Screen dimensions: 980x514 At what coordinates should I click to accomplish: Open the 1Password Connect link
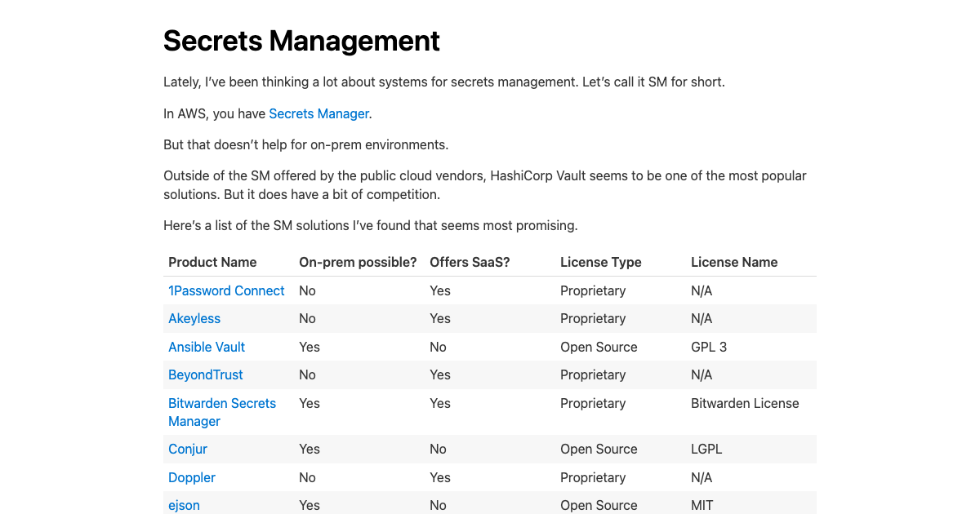point(226,290)
